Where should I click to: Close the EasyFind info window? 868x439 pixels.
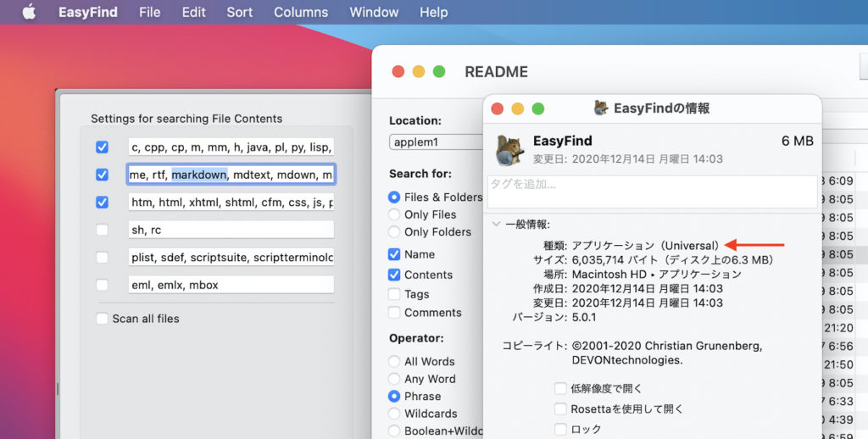(498, 108)
